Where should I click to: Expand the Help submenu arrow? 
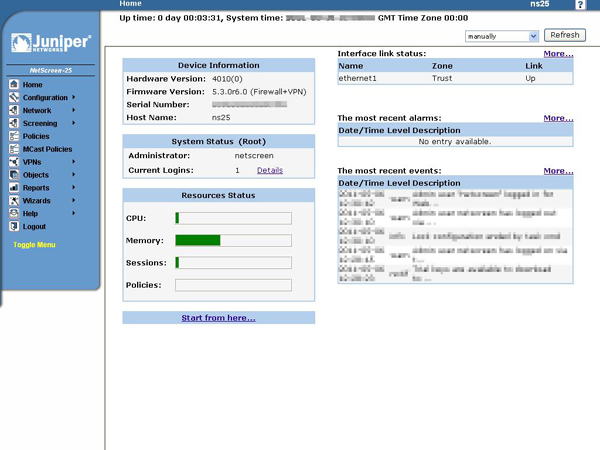[x=73, y=213]
